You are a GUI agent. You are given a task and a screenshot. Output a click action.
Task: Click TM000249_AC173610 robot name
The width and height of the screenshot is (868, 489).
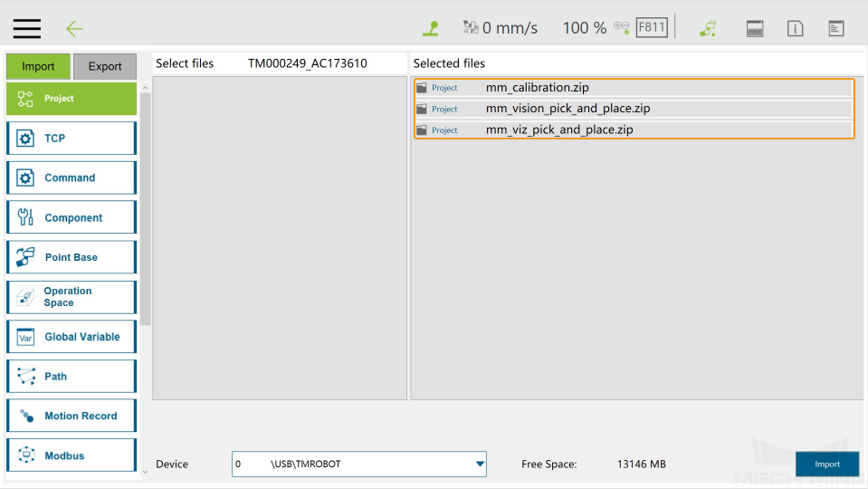pyautogui.click(x=307, y=63)
